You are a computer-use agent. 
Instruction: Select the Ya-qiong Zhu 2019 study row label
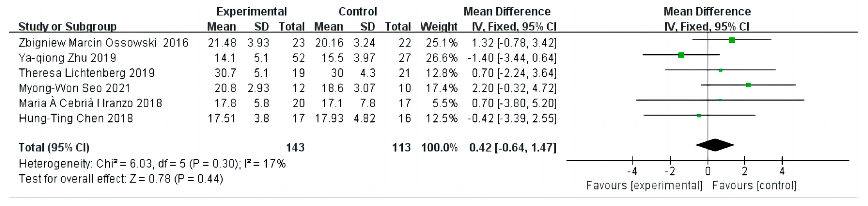[x=67, y=58]
